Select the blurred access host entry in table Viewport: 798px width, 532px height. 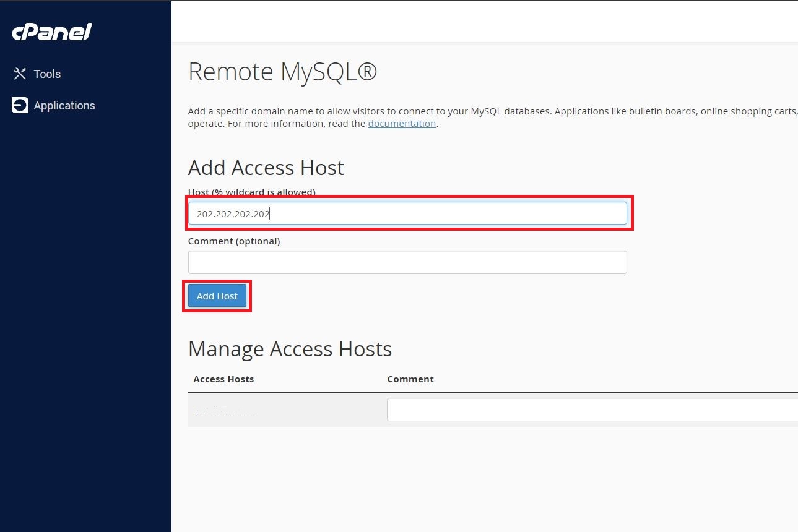click(223, 410)
